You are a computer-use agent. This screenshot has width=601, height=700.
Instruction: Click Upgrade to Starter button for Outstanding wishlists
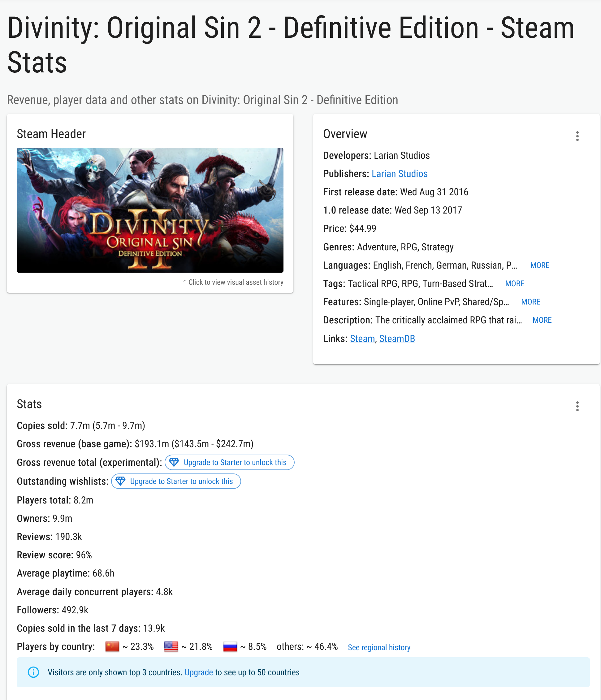click(x=176, y=481)
